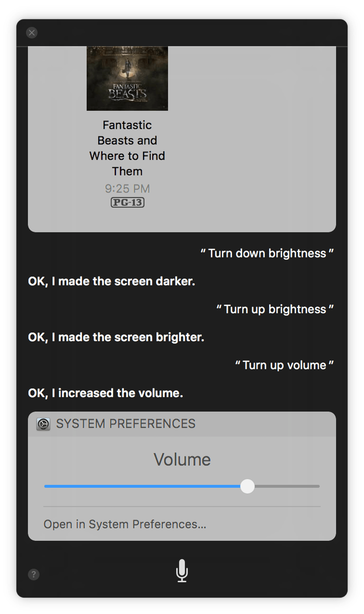Viewport: 364px width, 614px height.
Task: Click the System Preferences gear icon
Action: click(x=43, y=424)
